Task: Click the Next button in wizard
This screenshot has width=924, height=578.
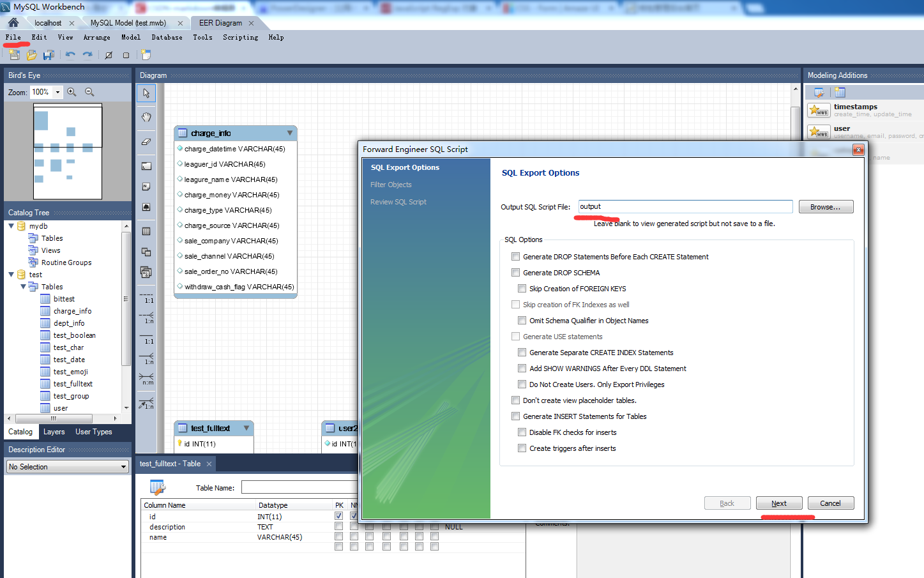Action: 779,503
